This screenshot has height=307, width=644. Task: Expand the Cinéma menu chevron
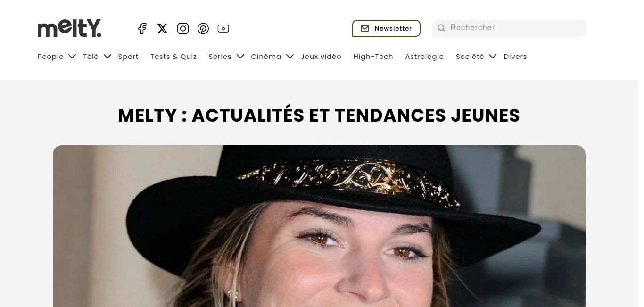[290, 57]
